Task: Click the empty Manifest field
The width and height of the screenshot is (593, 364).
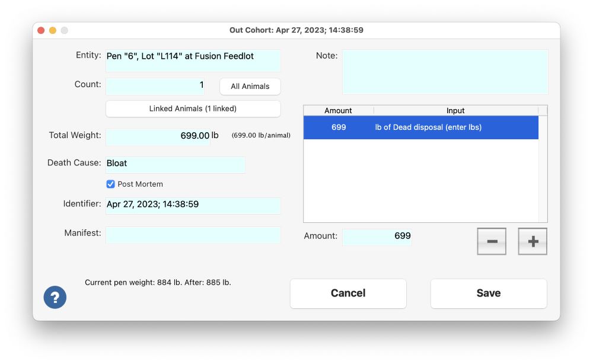Action: pos(193,234)
